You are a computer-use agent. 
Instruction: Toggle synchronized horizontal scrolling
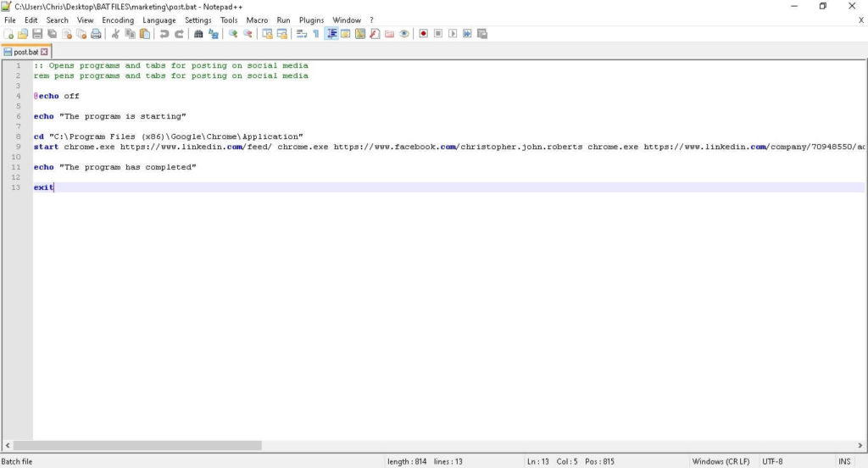pyautogui.click(x=281, y=34)
